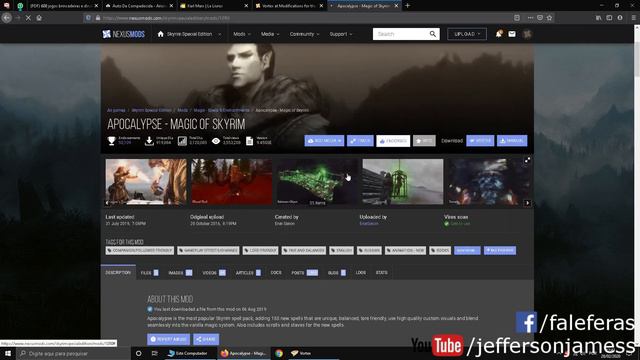
Task: Open the Community navigation menu
Action: (x=304, y=34)
